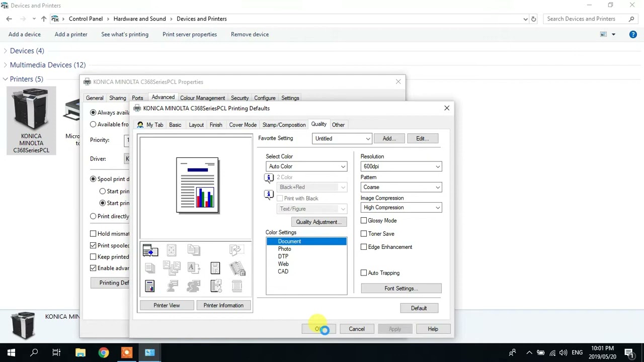The image size is (644, 362).
Task: Open the Black+Red 2 Color dropdown
Action: pos(312,187)
